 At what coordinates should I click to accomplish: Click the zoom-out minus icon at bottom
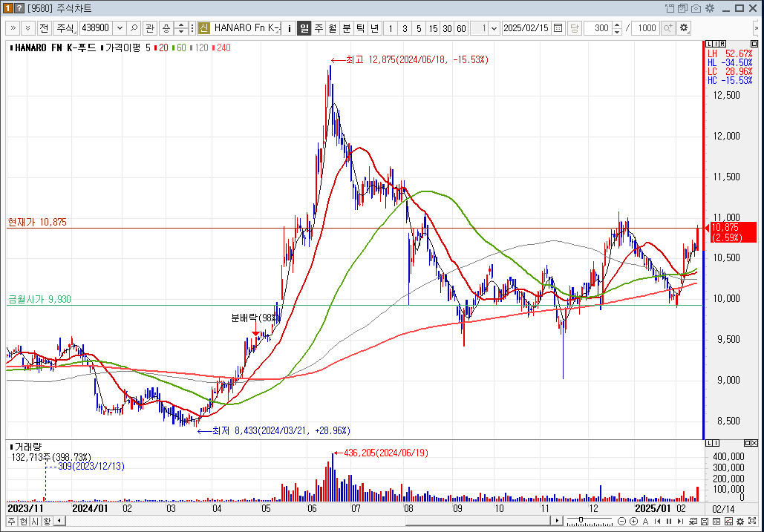[621, 522]
